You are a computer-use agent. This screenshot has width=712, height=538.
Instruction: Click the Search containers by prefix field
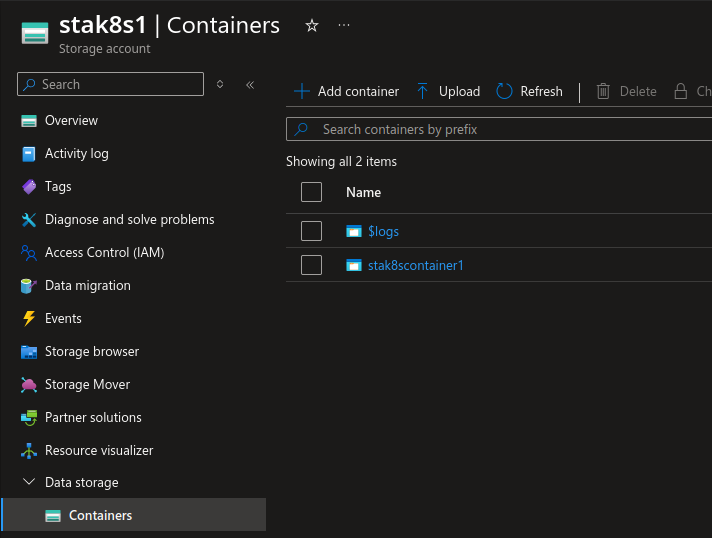pos(499,129)
